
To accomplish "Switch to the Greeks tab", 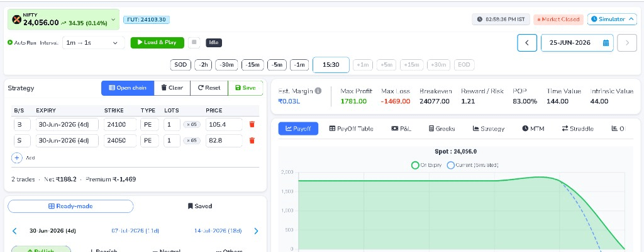I will click(x=441, y=129).
